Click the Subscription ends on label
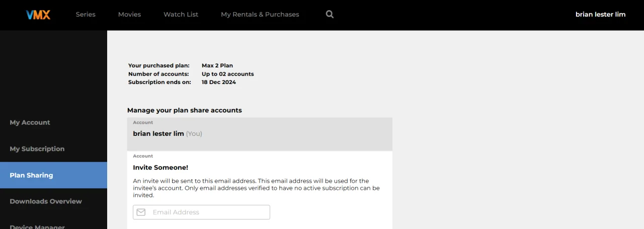This screenshot has height=229, width=644. click(x=159, y=82)
